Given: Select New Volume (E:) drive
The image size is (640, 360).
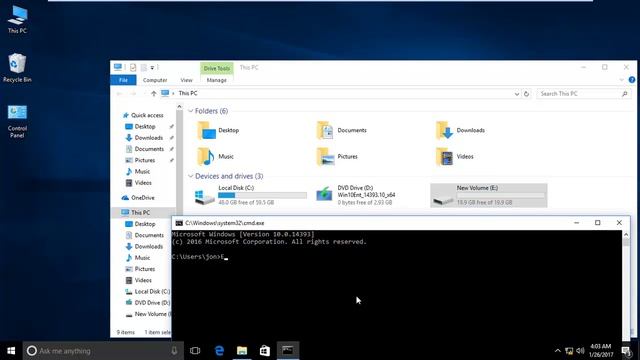Looking at the screenshot, I should pyautogui.click(x=489, y=195).
